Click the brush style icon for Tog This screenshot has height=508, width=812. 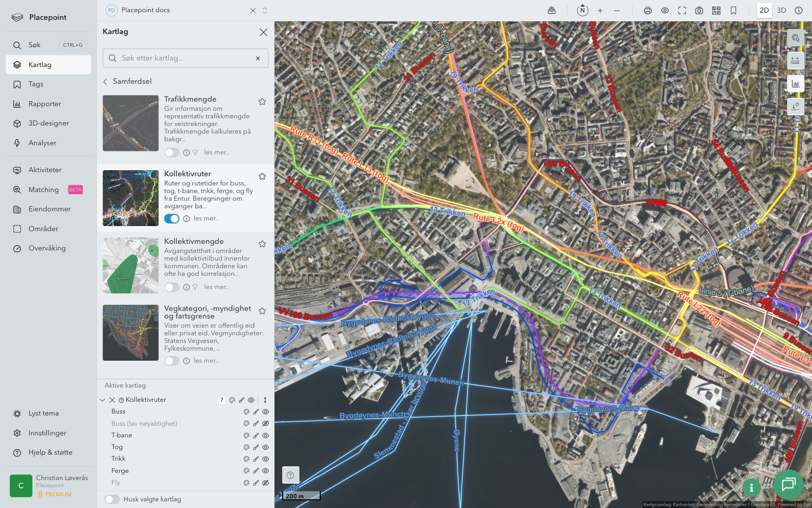(x=256, y=448)
